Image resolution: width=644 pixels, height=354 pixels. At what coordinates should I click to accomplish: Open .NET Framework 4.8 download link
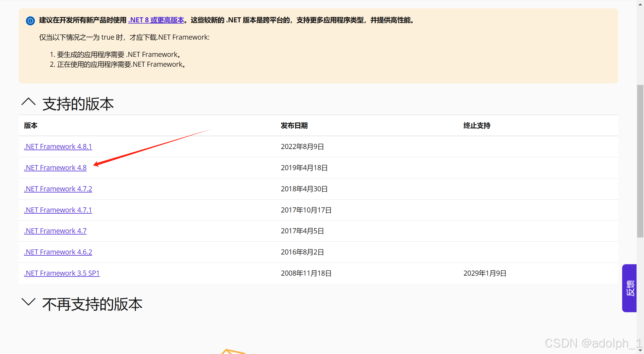(x=55, y=168)
